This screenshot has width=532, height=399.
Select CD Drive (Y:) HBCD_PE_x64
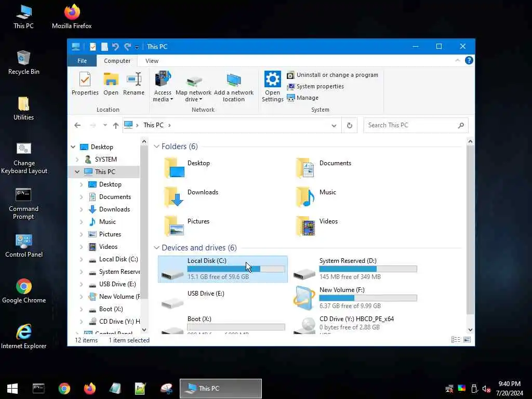355,324
